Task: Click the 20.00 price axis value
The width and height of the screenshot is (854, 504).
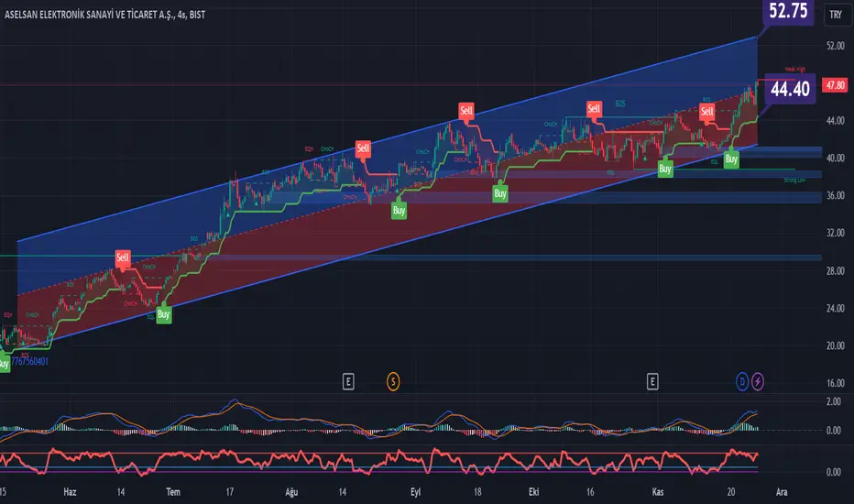Action: (x=835, y=346)
